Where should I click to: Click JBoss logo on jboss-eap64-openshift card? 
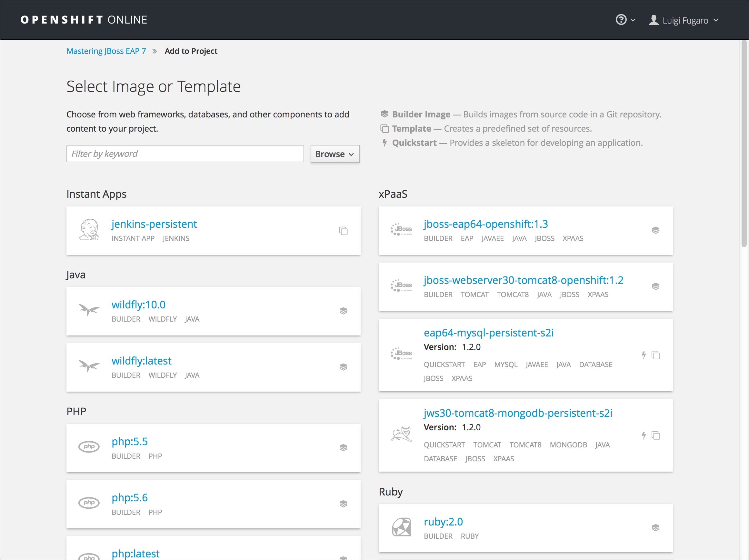pos(401,230)
